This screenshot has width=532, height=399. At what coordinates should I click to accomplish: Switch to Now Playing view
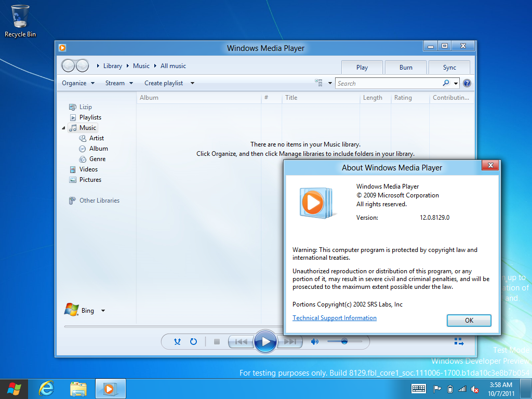click(459, 341)
